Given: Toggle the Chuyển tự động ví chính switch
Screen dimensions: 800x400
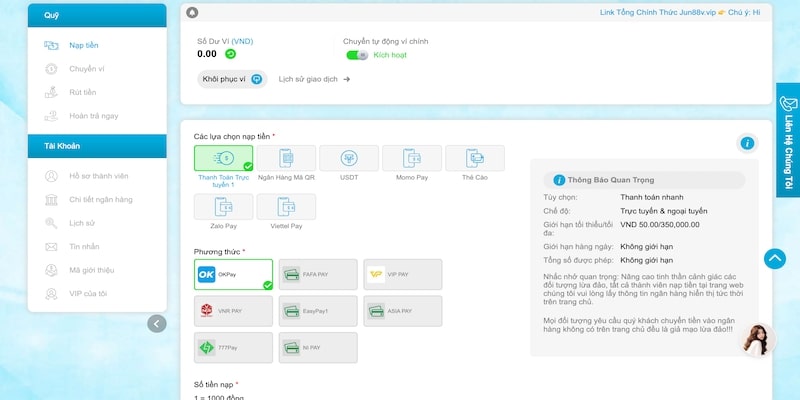Looking at the screenshot, I should pos(357,55).
